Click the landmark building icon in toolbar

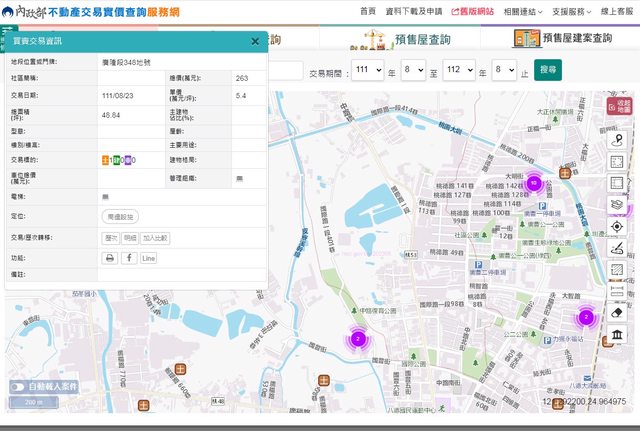(617, 334)
